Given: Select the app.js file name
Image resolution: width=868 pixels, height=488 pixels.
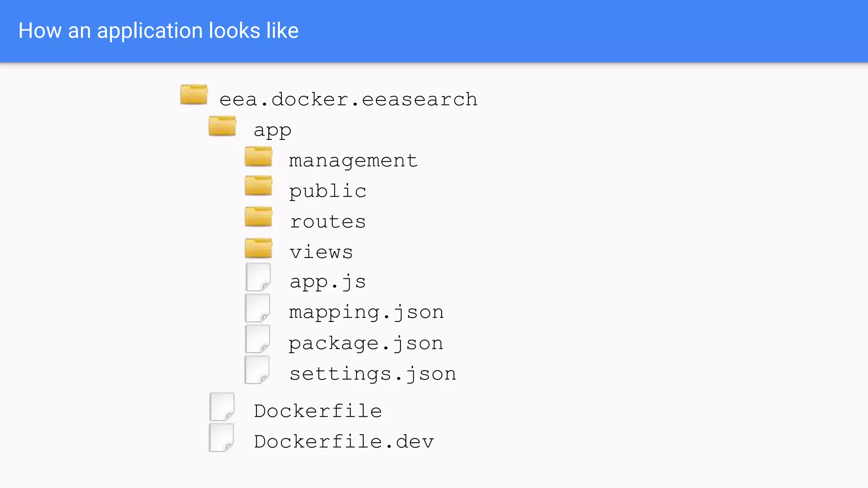Looking at the screenshot, I should (x=328, y=282).
